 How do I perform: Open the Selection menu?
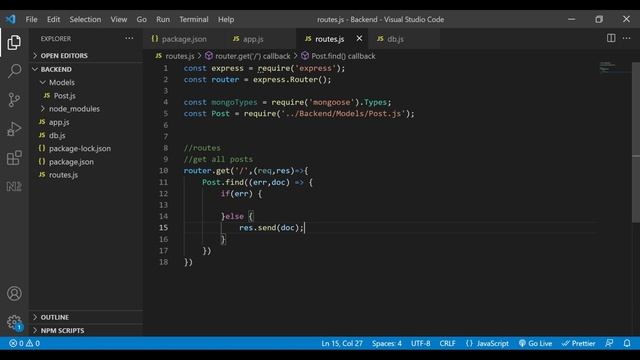[x=85, y=19]
